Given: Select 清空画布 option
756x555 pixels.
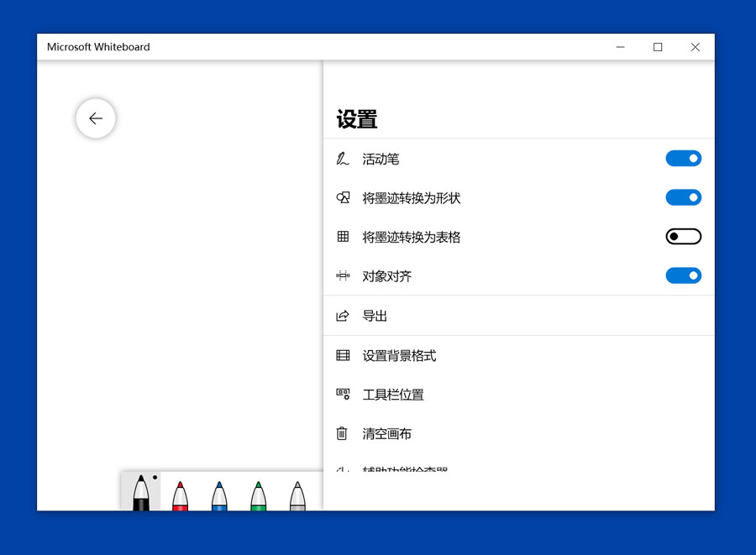Looking at the screenshot, I should tap(519, 433).
